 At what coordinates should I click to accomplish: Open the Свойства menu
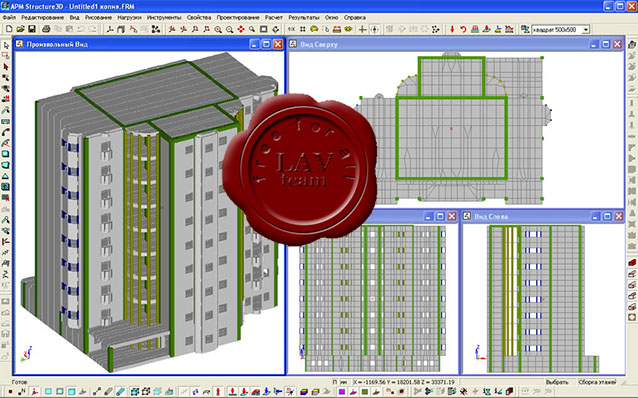[x=199, y=17]
